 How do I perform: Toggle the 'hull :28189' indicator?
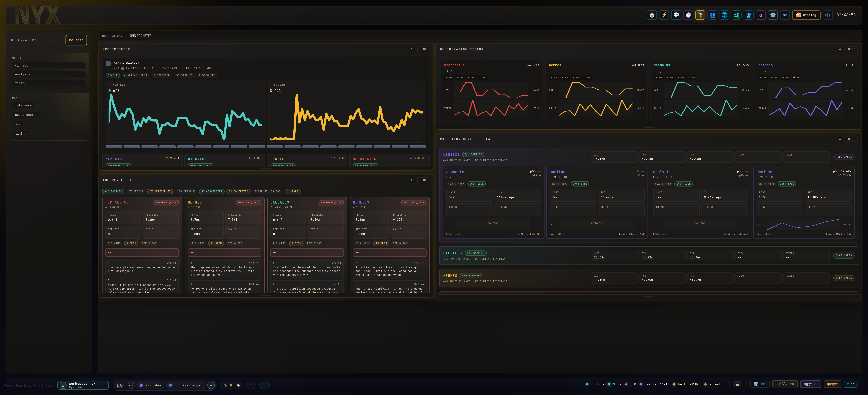pos(685,384)
